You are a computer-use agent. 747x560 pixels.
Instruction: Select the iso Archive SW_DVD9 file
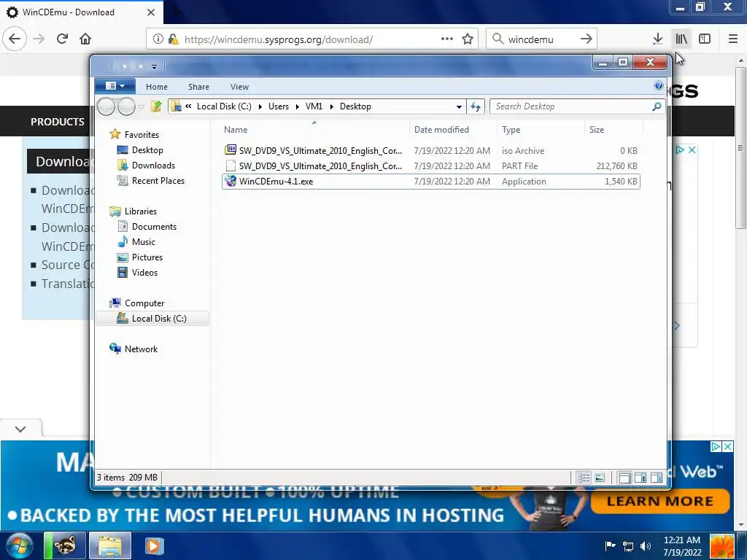pos(430,150)
